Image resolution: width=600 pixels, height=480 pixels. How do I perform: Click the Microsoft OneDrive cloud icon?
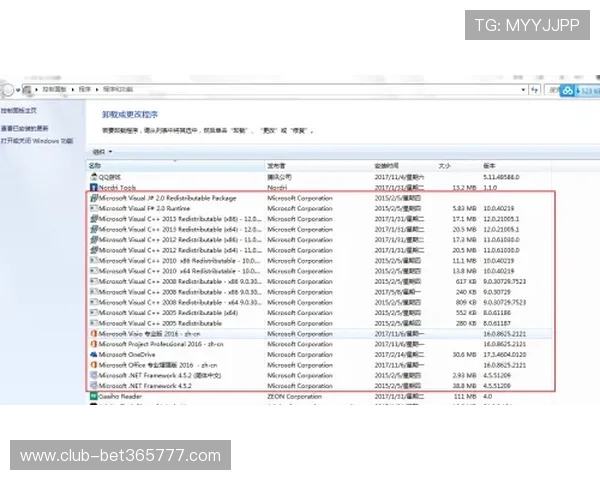(94, 354)
